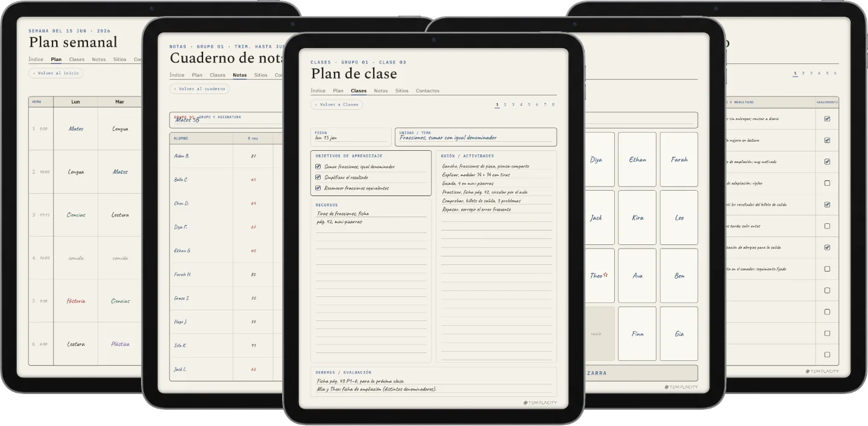The width and height of the screenshot is (868, 426).
Task: Toggle checkbox for 'billete de salida' results row
Action: pyautogui.click(x=827, y=205)
